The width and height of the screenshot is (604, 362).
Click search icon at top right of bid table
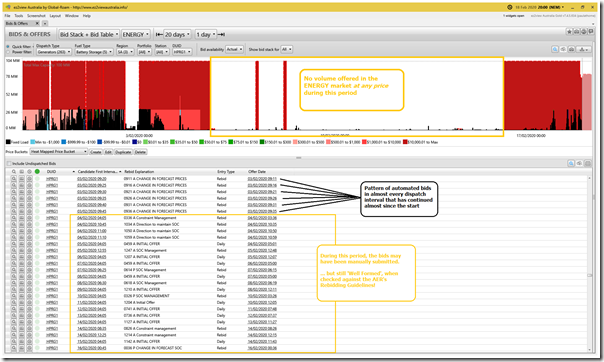571,163
